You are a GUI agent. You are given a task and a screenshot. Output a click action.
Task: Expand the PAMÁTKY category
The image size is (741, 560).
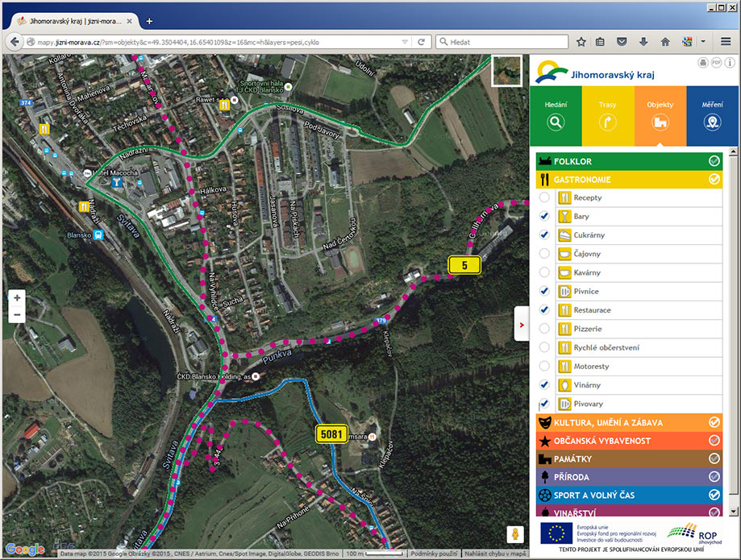629,459
